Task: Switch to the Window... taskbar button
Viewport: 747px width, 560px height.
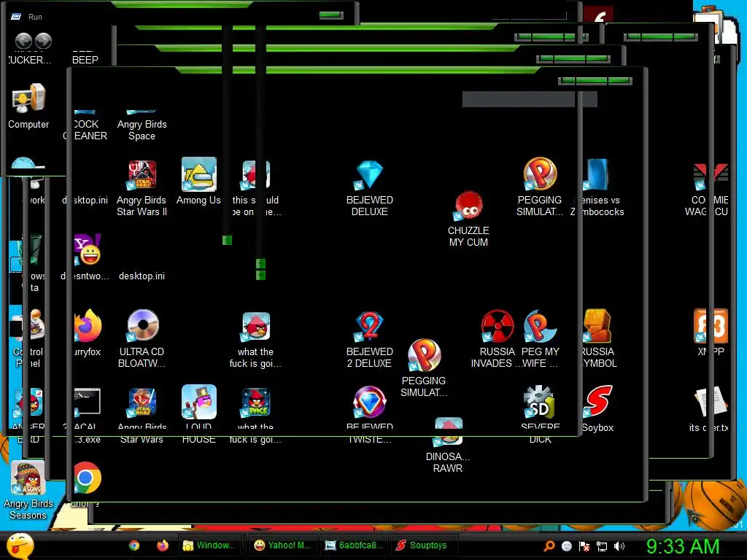Action: click(209, 545)
